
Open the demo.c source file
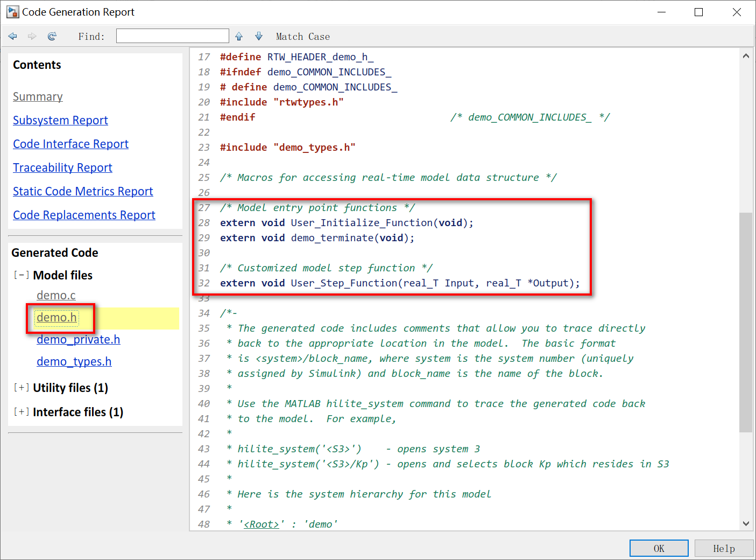click(x=56, y=296)
